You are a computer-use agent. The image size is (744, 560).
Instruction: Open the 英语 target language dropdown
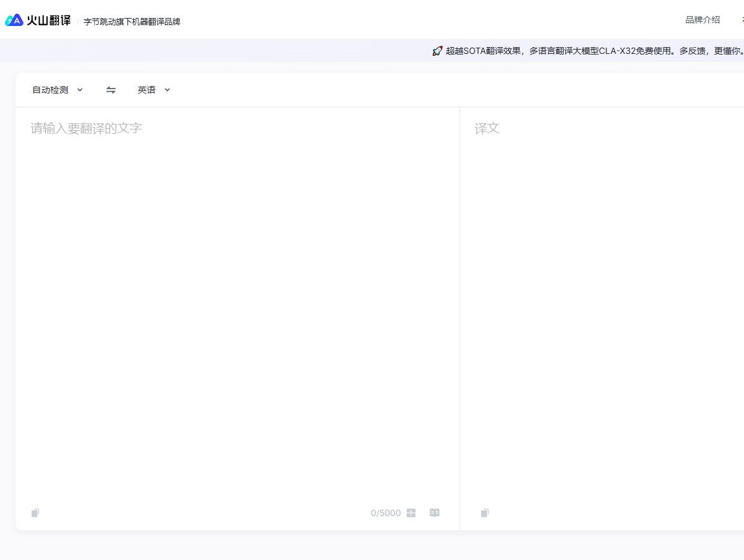click(147, 90)
